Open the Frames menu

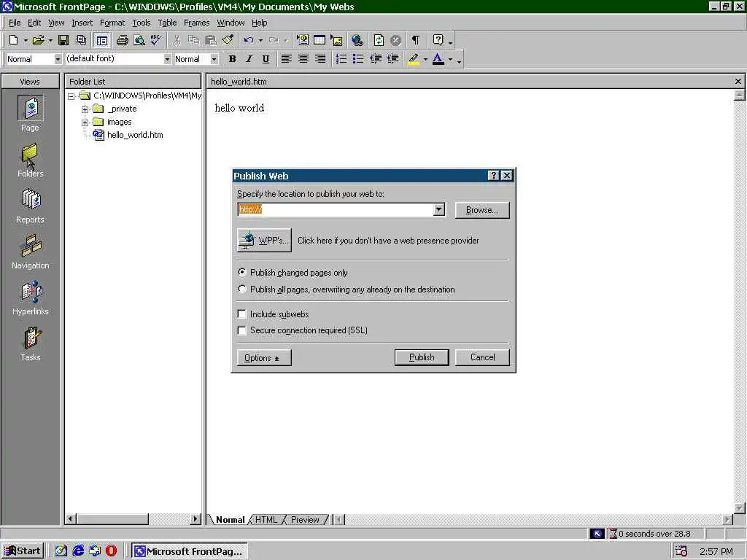[x=196, y=23]
